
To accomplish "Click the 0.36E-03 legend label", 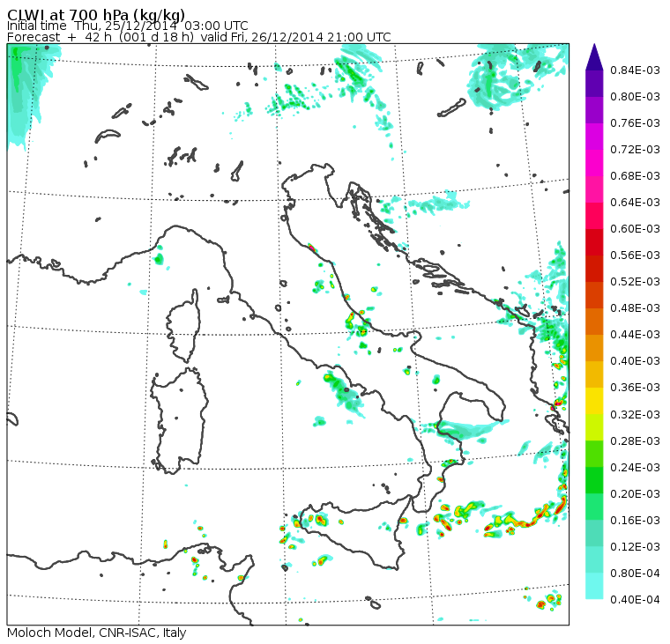I will (x=635, y=388).
